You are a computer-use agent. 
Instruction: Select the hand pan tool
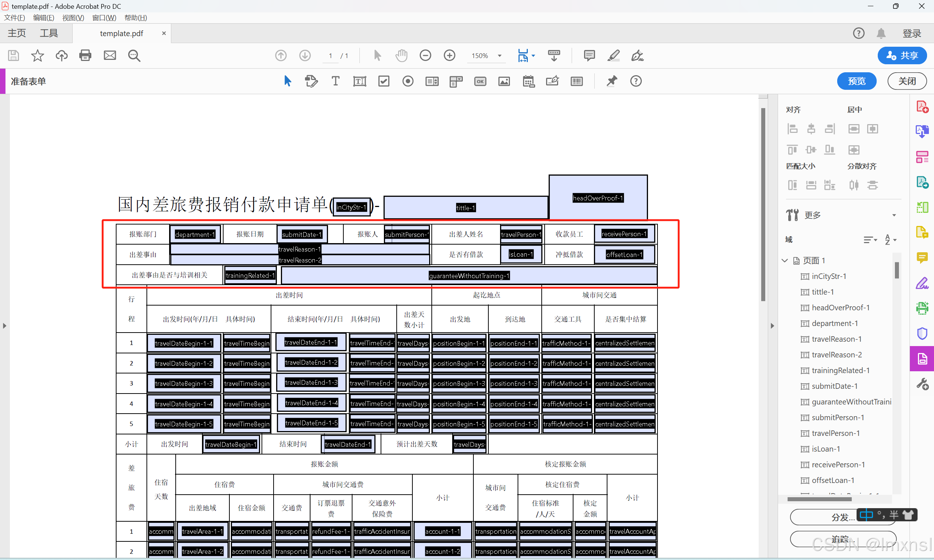401,55
